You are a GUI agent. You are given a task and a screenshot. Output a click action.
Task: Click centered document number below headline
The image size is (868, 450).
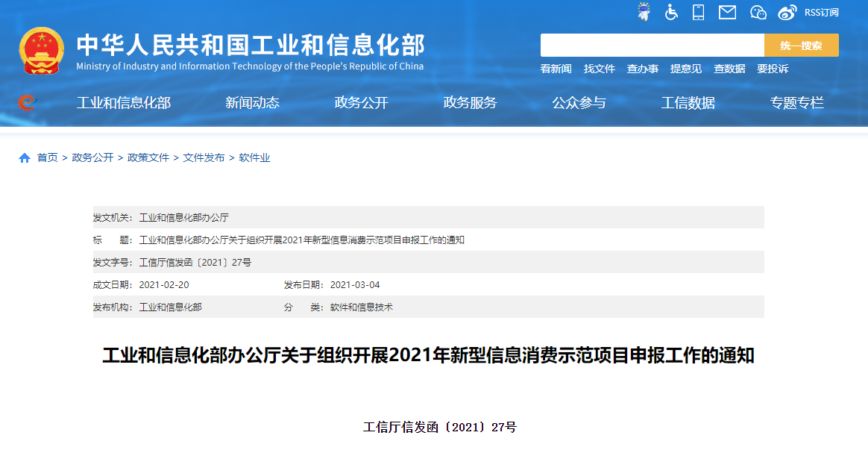coord(440,428)
